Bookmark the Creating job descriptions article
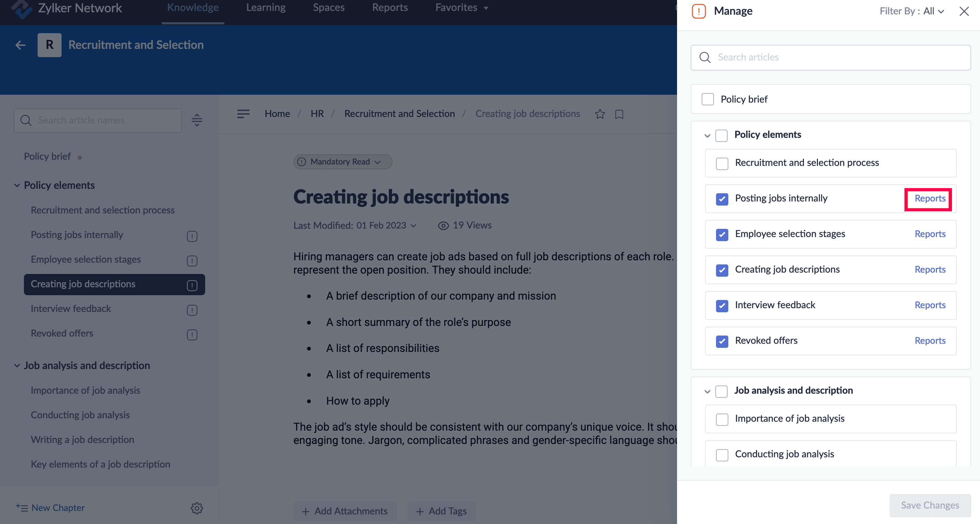980x524 pixels. point(619,114)
